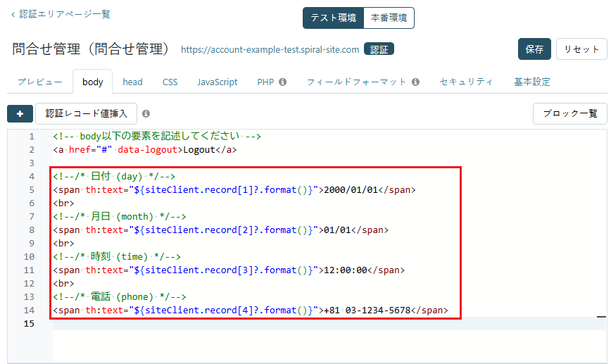Click the record[4] span code line
The image size is (611, 364).
coord(251,310)
